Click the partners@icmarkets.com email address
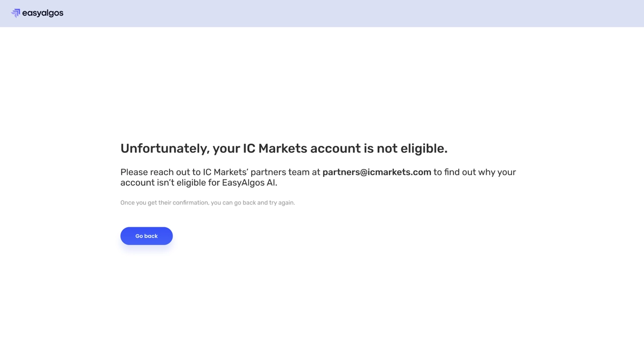 (376, 172)
